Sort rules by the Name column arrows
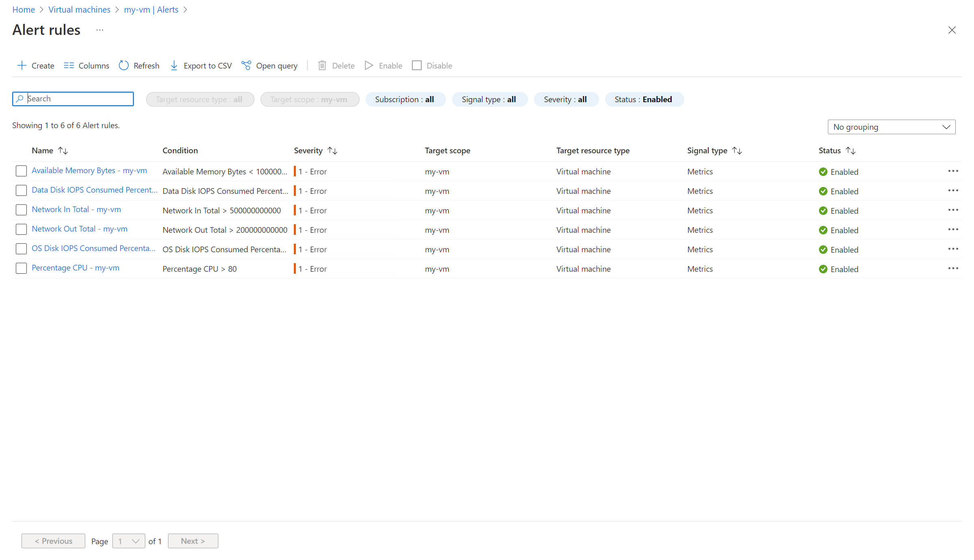The image size is (974, 560). click(x=63, y=150)
